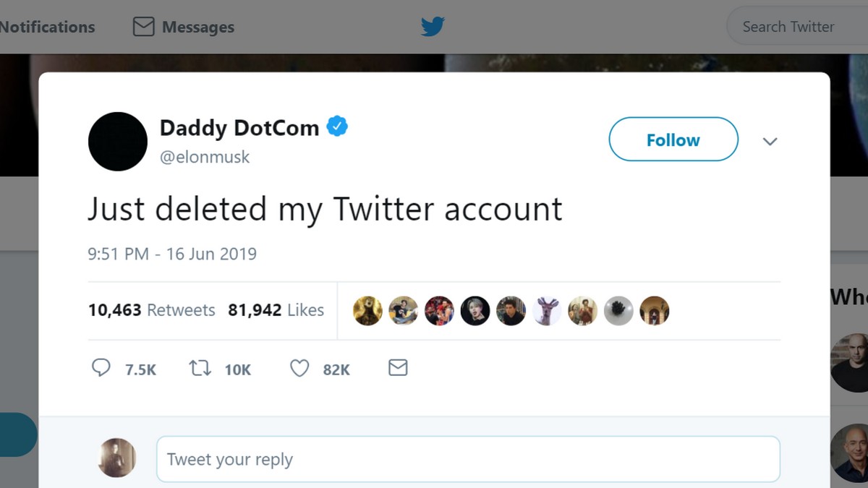The image size is (868, 488).
Task: Expand the Follow button dropdown arrow
Action: (x=770, y=142)
